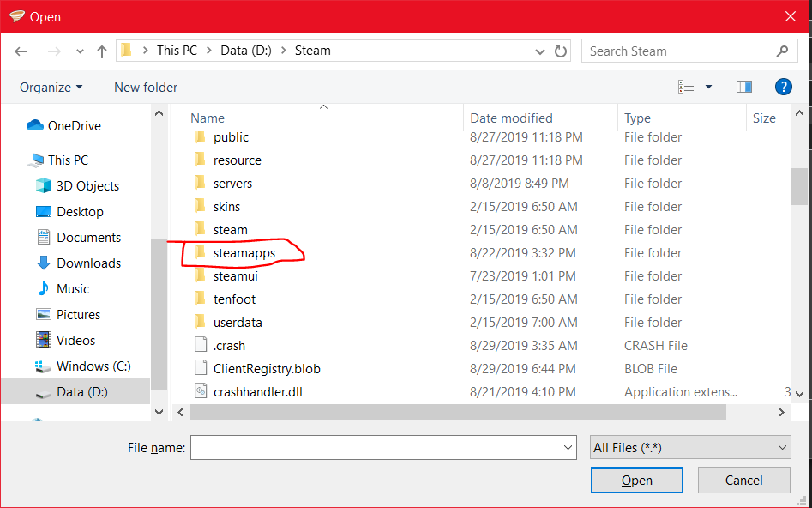The height and width of the screenshot is (508, 812).
Task: Select the public folder icon
Action: tap(200, 136)
